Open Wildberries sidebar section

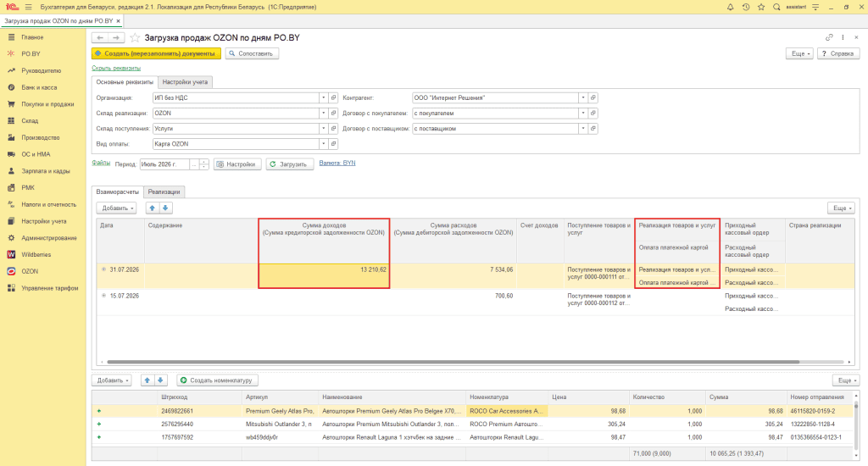tap(36, 254)
